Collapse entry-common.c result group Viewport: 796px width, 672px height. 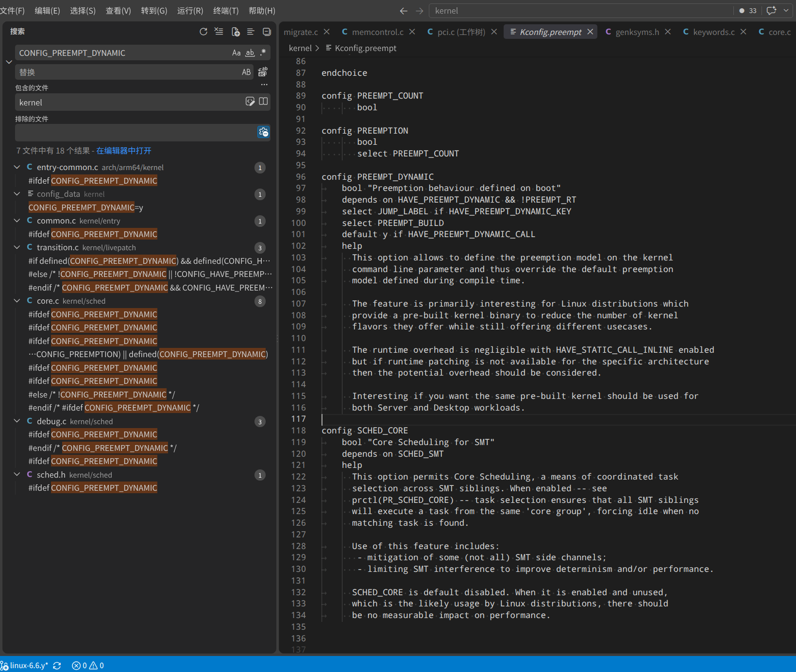click(x=17, y=167)
